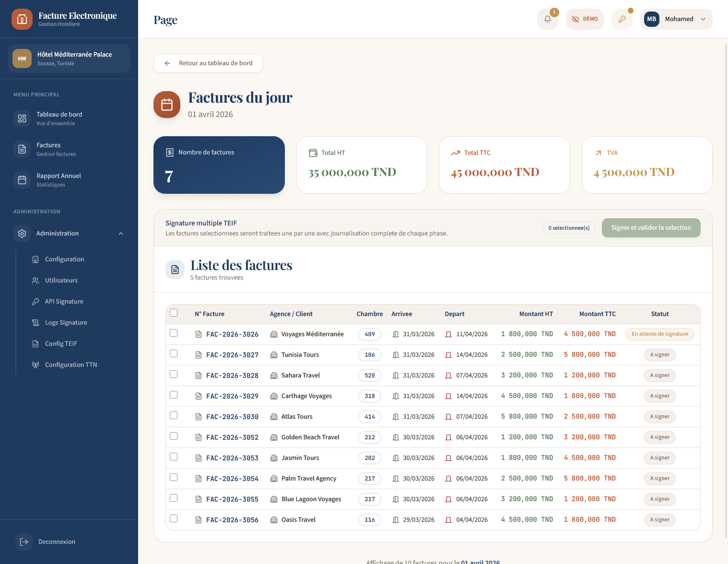Click the Administration gear icon
This screenshot has width=728, height=564.
click(x=22, y=234)
